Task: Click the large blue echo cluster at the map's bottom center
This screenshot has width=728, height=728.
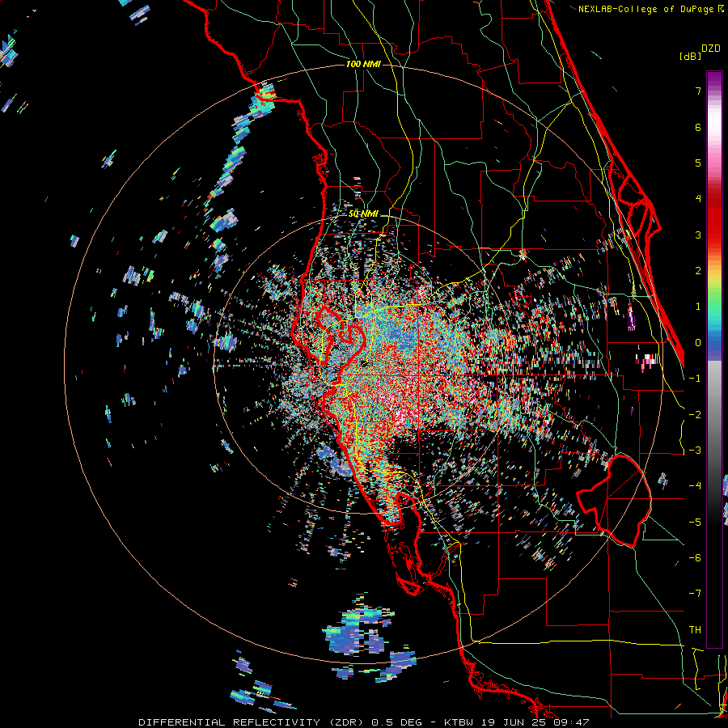Action: coord(358,632)
